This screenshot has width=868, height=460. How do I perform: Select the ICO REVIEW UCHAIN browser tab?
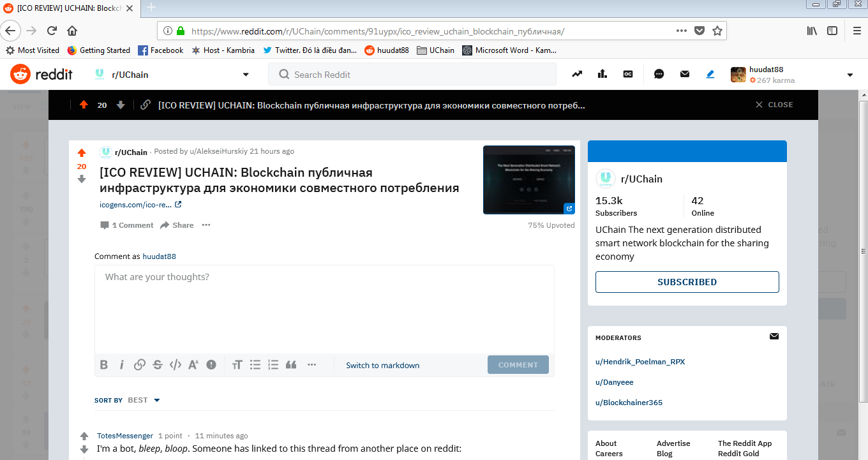(x=70, y=8)
